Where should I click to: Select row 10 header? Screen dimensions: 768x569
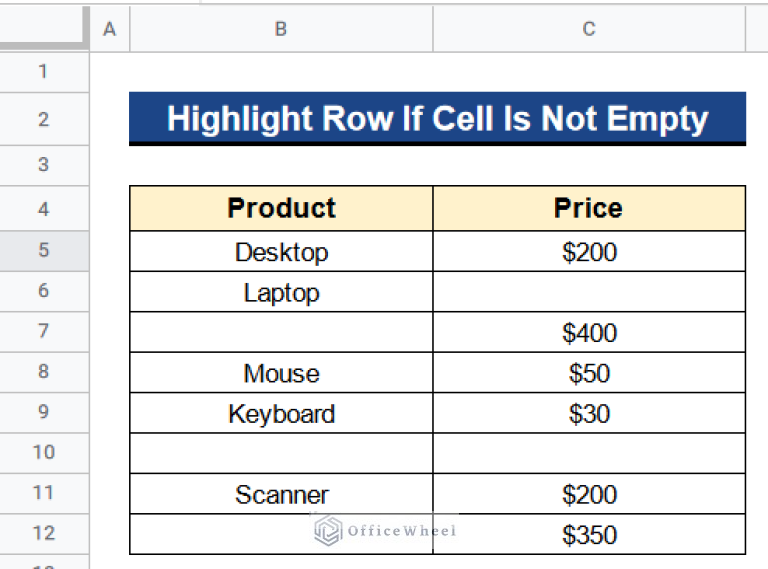pos(44,452)
